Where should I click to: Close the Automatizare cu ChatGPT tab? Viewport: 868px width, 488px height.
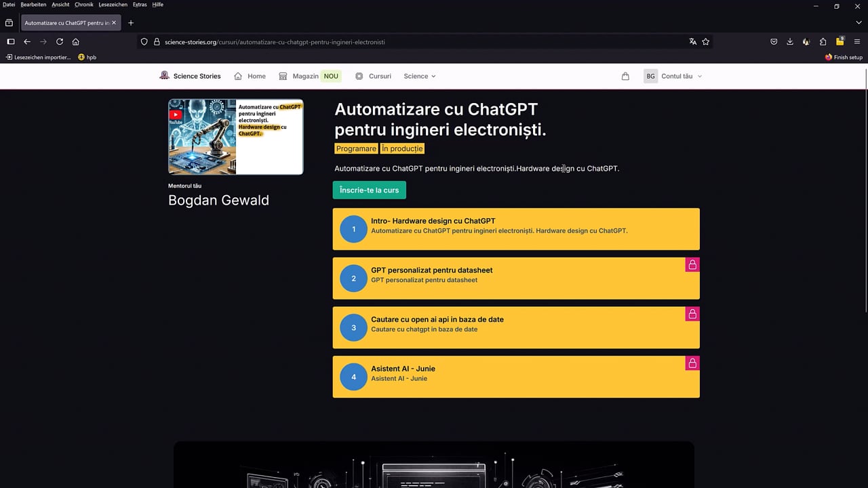point(114,22)
